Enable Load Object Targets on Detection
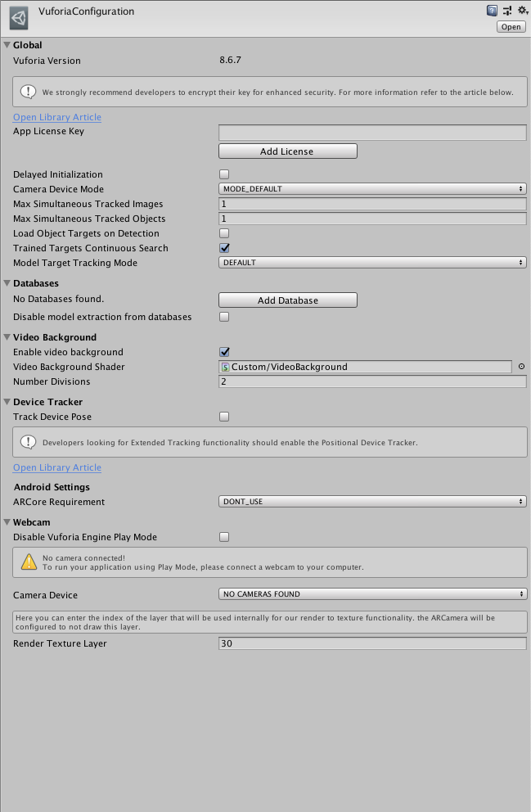The width and height of the screenshot is (531, 812). (224, 233)
